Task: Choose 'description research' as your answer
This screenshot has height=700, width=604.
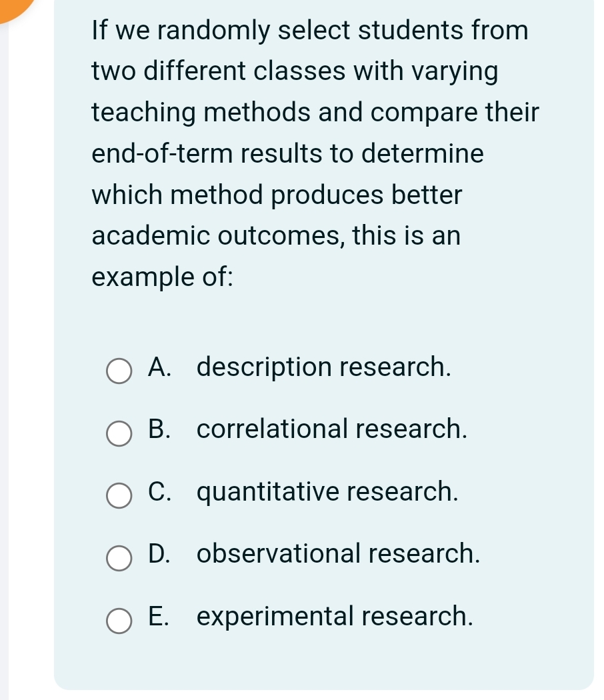Action: coord(324,367)
